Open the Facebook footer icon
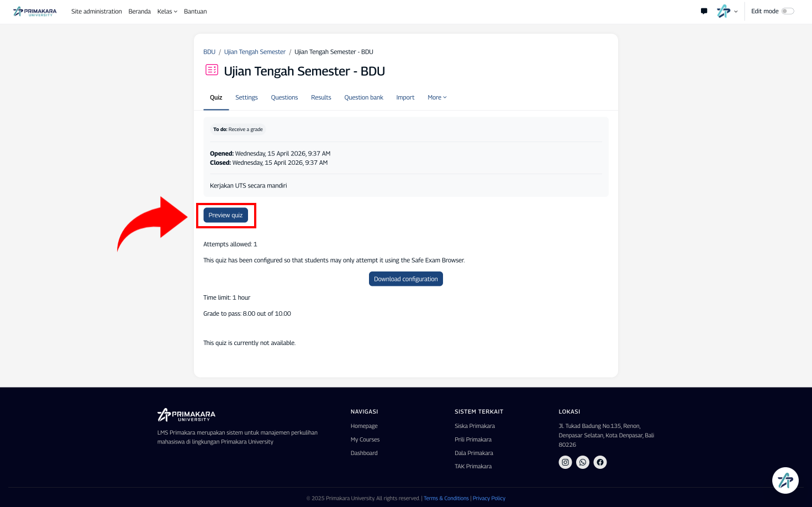The image size is (812, 507). pyautogui.click(x=600, y=462)
